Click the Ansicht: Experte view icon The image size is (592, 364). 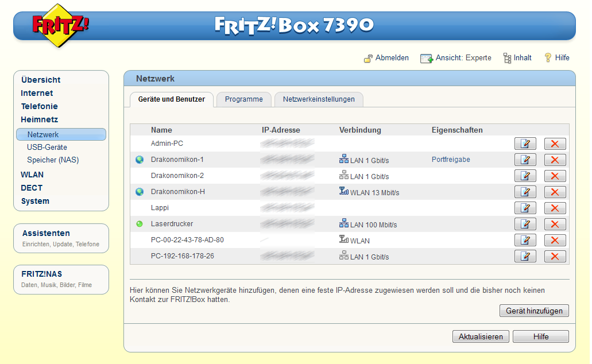[427, 59]
